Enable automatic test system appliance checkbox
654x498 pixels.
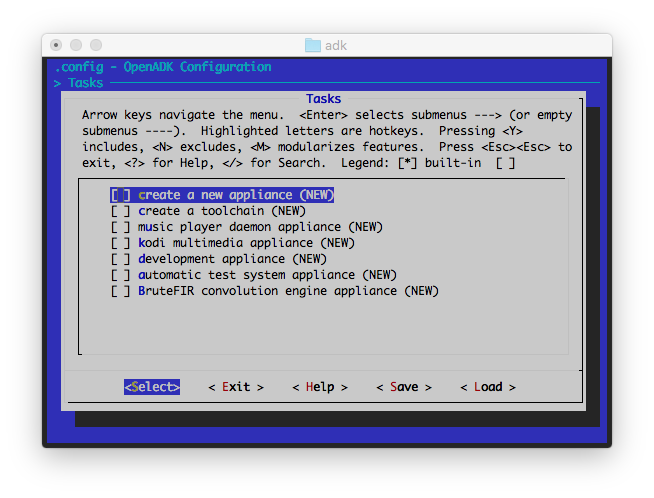pyautogui.click(x=120, y=275)
